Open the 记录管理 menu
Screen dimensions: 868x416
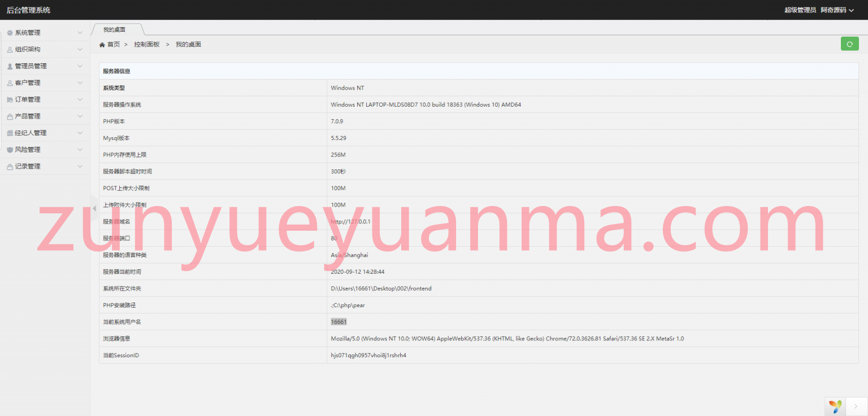click(x=45, y=167)
